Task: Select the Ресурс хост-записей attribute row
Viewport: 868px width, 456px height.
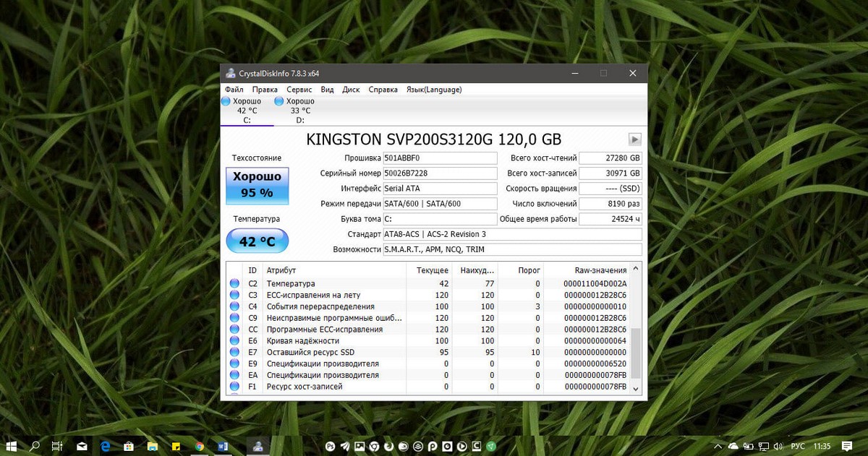Action: pyautogui.click(x=428, y=387)
